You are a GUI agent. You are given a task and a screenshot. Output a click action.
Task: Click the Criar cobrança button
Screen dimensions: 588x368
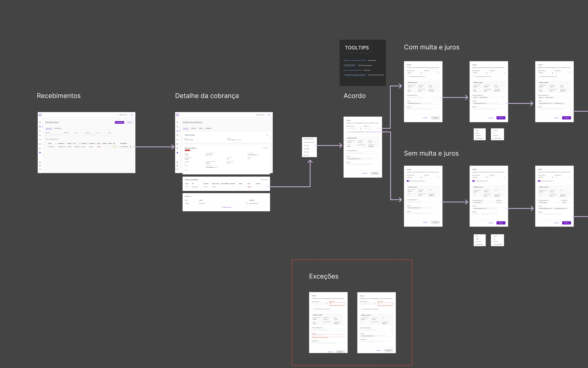tap(120, 122)
